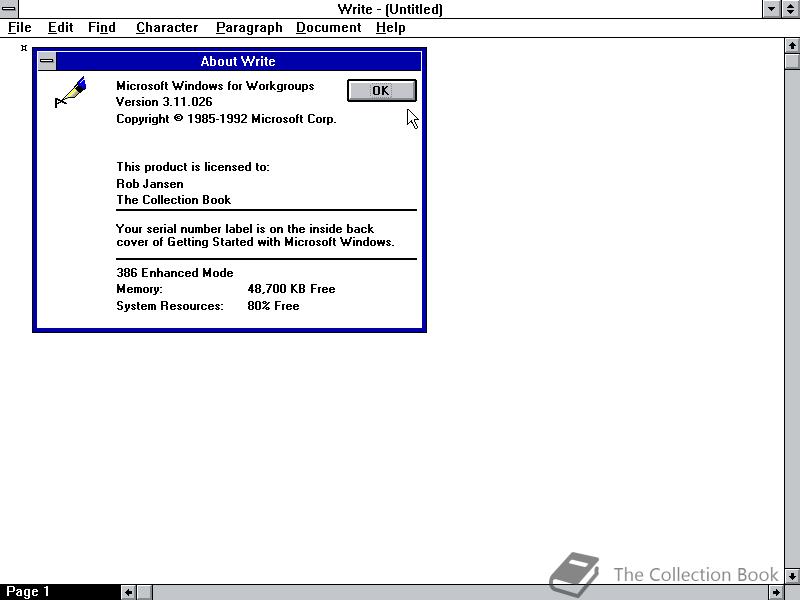800x600 pixels.
Task: Click the "Version 3.11.026" text
Action: coord(164,102)
